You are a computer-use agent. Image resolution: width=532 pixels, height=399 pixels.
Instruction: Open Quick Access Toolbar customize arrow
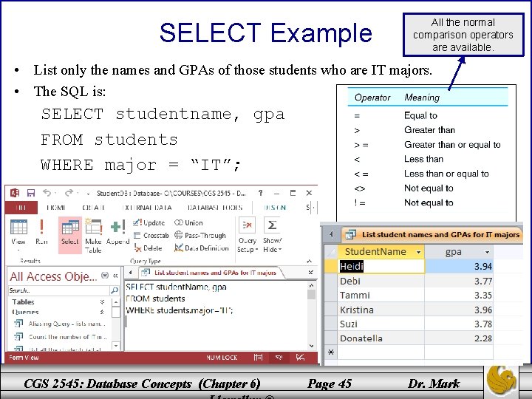[88, 194]
